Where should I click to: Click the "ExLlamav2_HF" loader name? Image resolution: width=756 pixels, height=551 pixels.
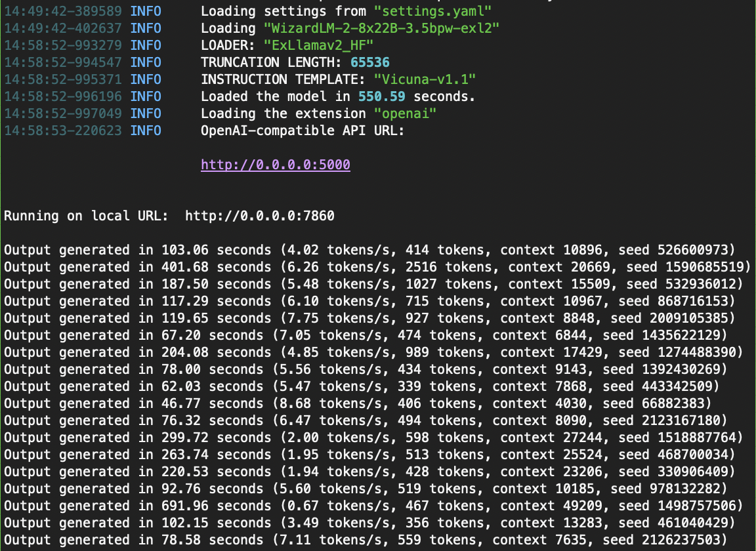tap(318, 45)
